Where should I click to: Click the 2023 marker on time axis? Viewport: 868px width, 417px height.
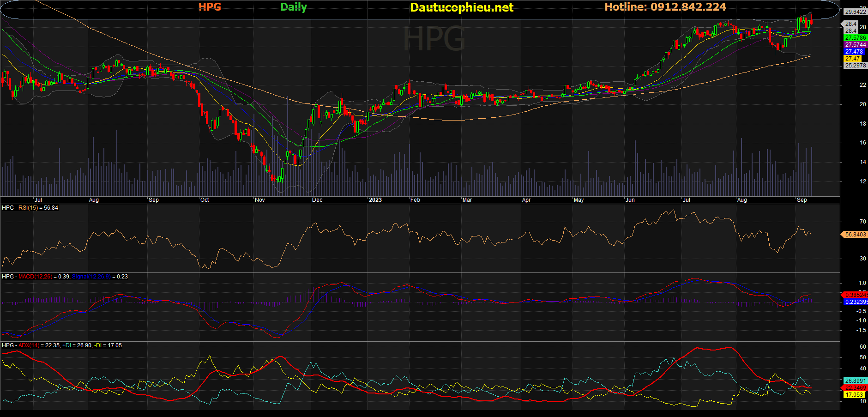click(x=375, y=200)
